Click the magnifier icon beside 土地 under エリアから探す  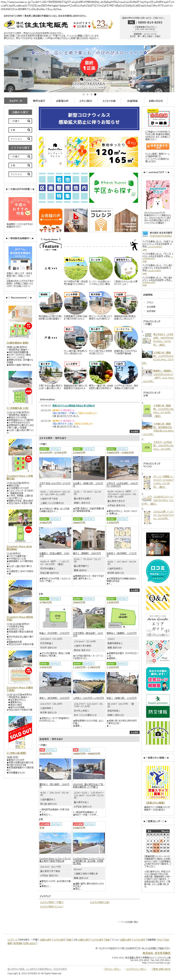click(29, 166)
